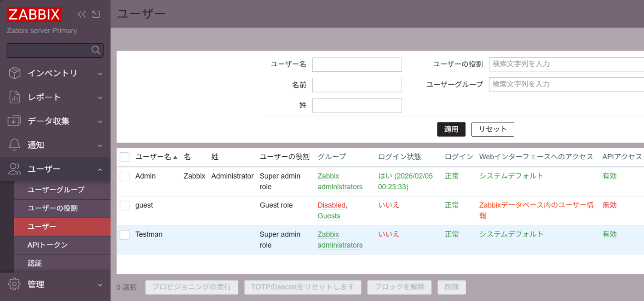Click the Guest role cell text
Image resolution: width=644 pixels, height=301 pixels.
(276, 205)
